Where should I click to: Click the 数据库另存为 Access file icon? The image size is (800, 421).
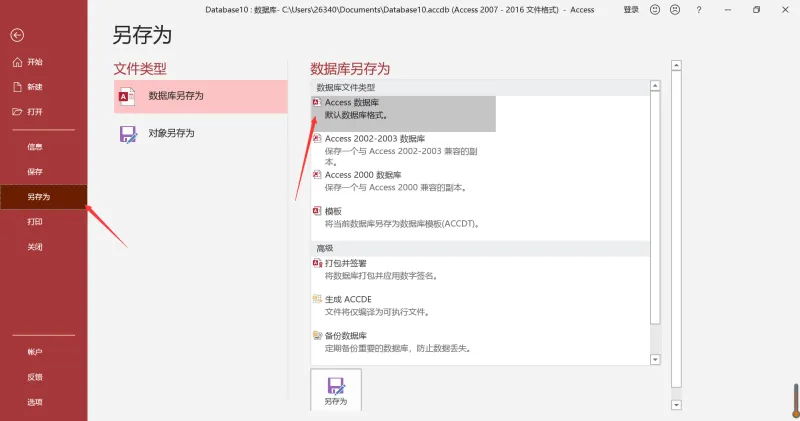[127, 96]
